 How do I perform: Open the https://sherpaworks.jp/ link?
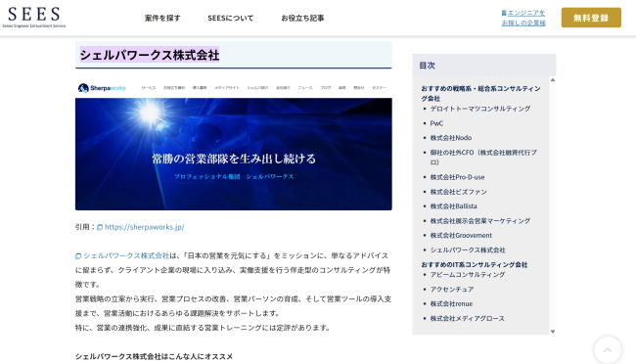pyautogui.click(x=145, y=227)
